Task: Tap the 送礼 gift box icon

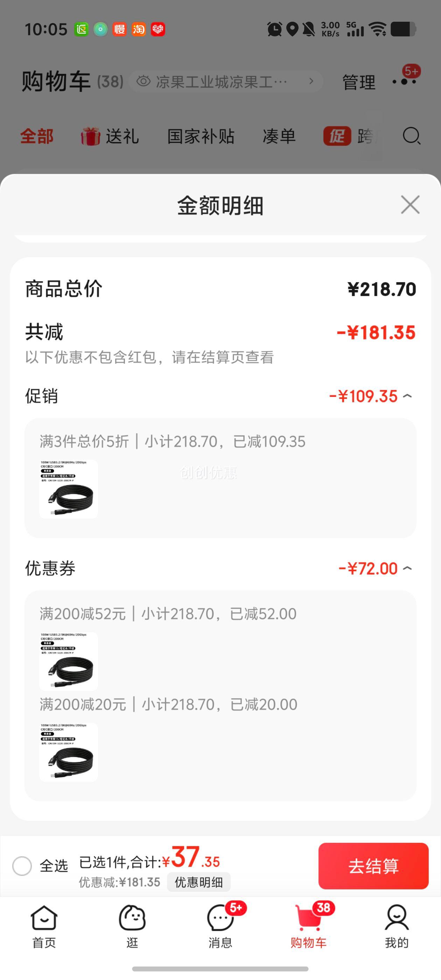Action: click(91, 136)
